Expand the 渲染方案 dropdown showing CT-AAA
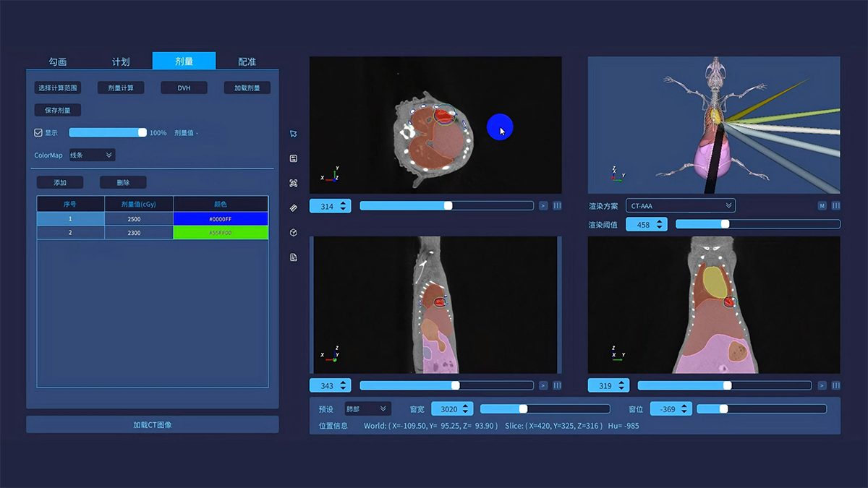This screenshot has height=488, width=868. [681, 206]
